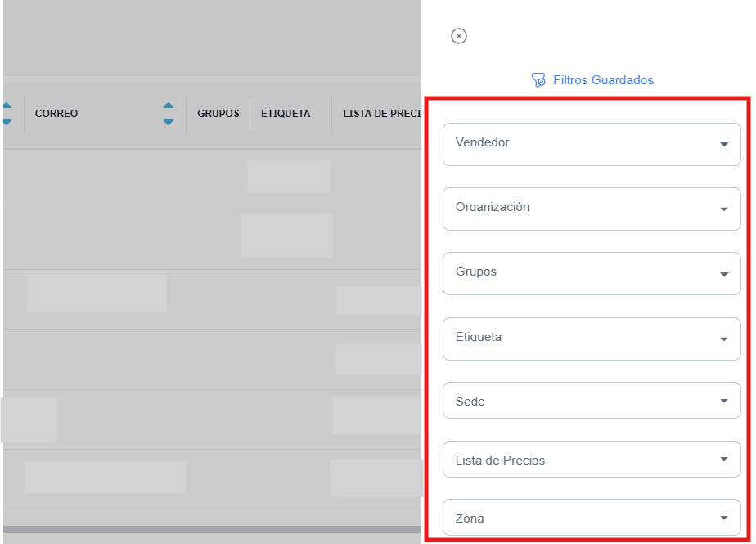Sort CORREO column ascending with up arrow
This screenshot has height=544, width=756.
tap(168, 106)
